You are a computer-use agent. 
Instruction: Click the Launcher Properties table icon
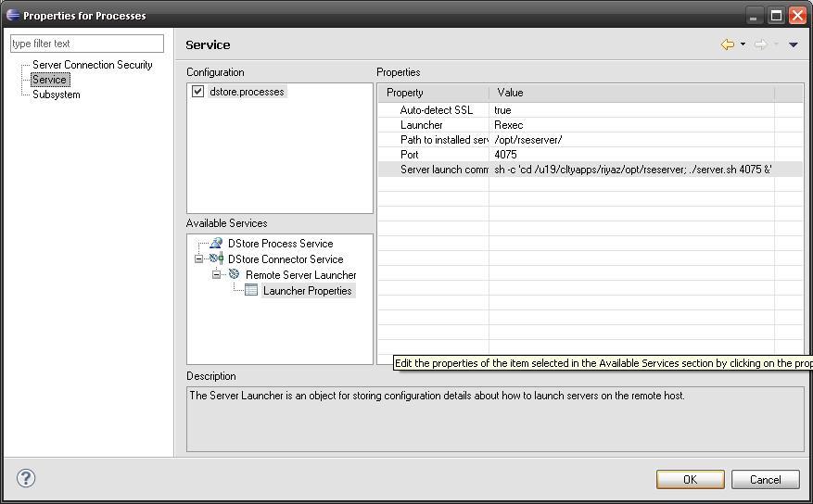pyautogui.click(x=251, y=291)
